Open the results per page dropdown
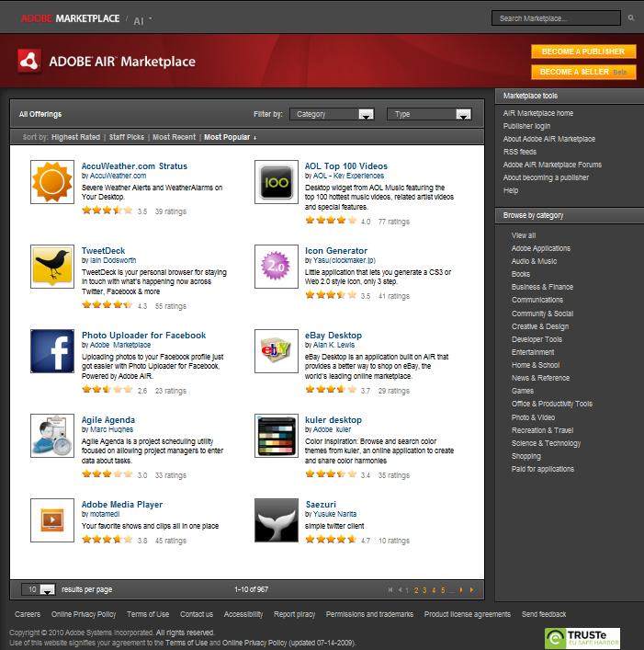 pyautogui.click(x=39, y=589)
